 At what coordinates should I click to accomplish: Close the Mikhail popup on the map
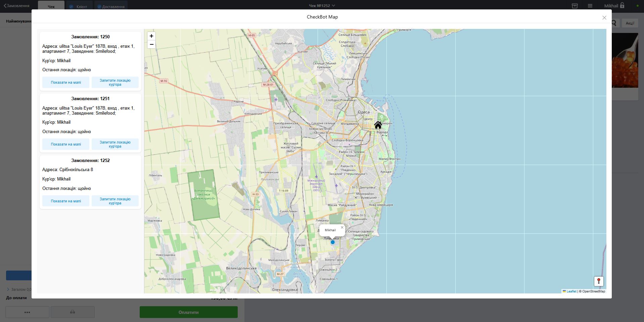[342, 228]
